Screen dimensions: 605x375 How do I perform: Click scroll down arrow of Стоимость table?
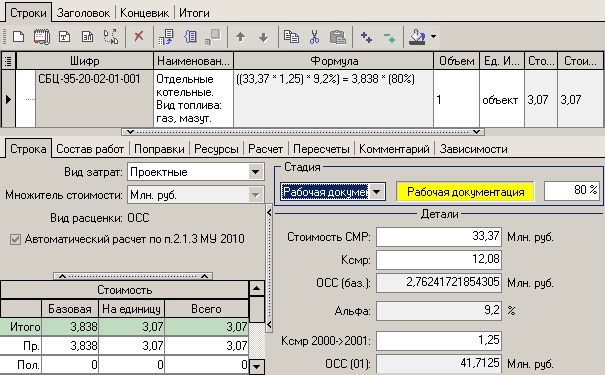[257, 366]
